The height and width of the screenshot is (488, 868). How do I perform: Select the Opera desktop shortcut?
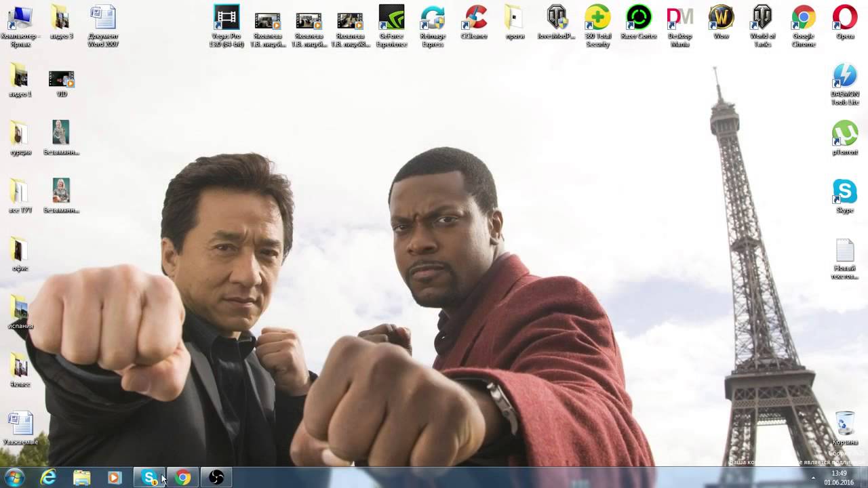tap(845, 22)
